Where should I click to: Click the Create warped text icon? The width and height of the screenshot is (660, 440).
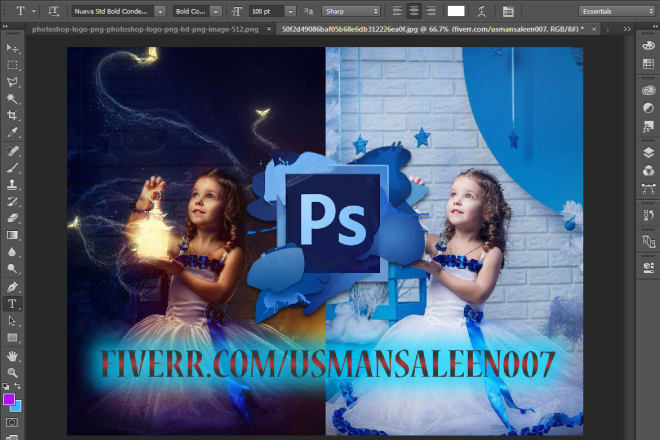tap(482, 11)
